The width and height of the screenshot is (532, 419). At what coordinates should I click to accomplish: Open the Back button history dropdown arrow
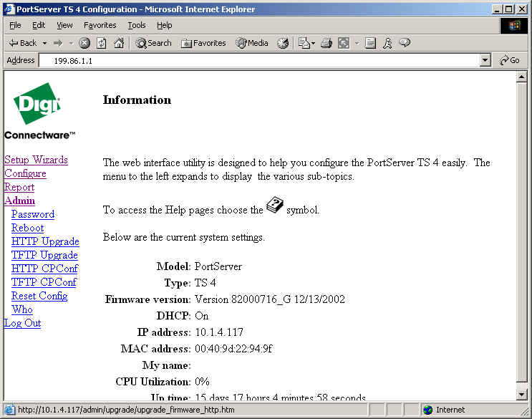pyautogui.click(x=44, y=43)
